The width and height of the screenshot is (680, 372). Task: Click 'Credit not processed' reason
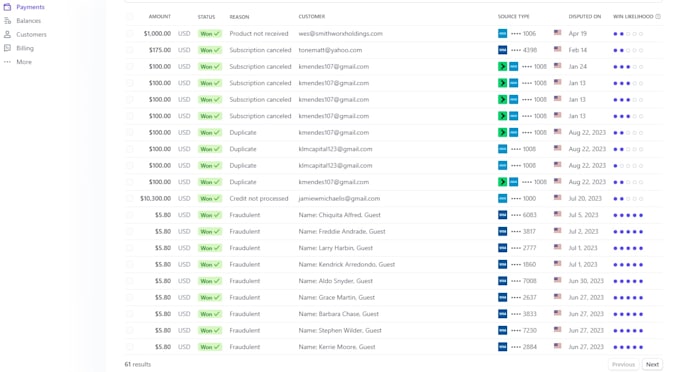click(259, 198)
